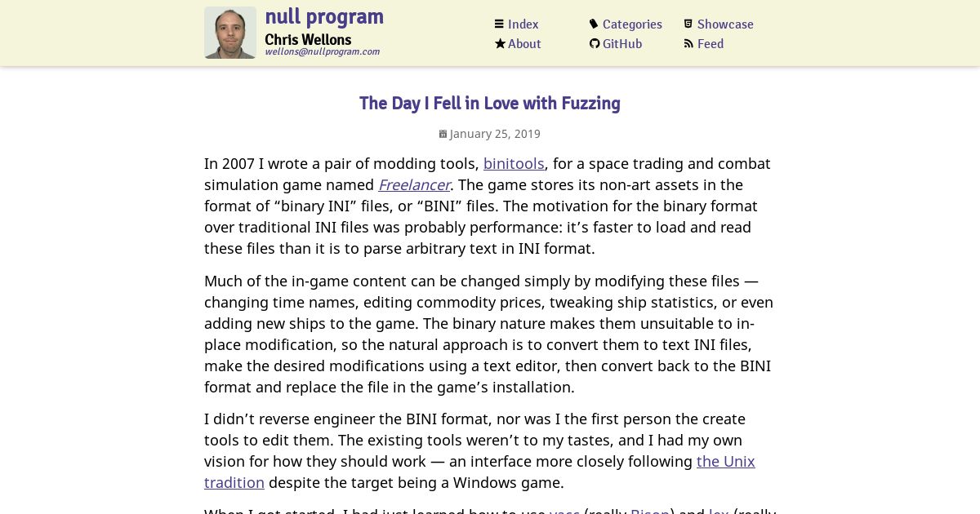The image size is (980, 514).
Task: Open the Showcase navigation link
Action: 725,24
